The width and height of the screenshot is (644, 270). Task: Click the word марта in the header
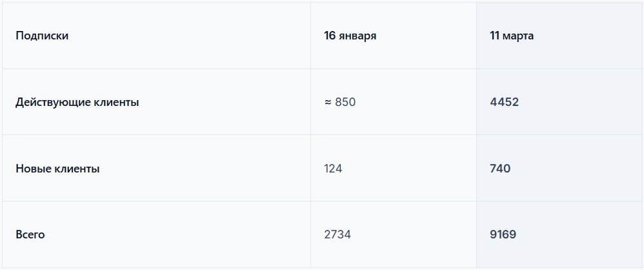point(518,36)
